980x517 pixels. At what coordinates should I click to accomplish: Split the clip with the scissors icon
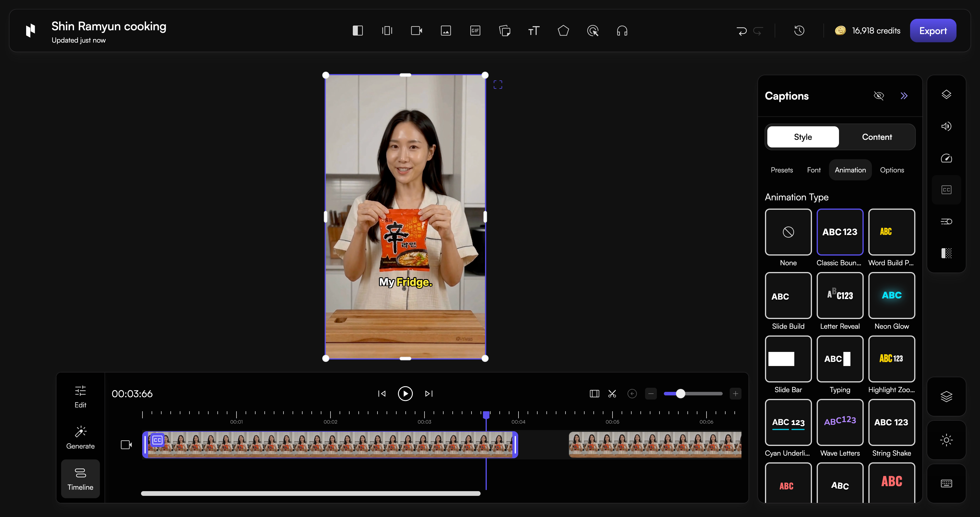tap(612, 393)
